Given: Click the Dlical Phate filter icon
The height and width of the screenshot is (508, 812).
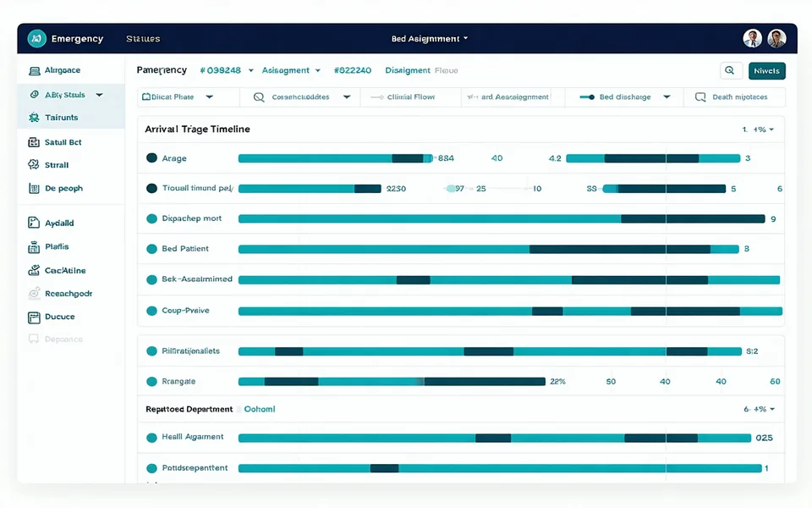Looking at the screenshot, I should 146,97.
